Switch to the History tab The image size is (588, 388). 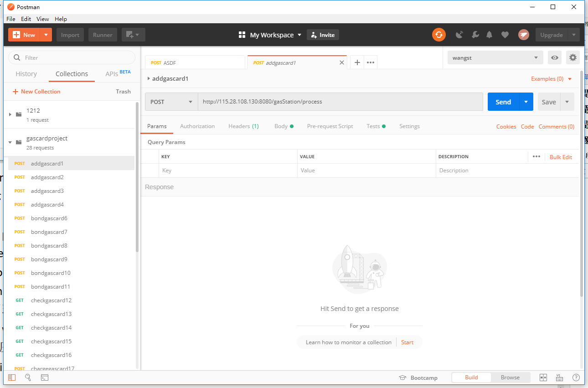(26, 74)
